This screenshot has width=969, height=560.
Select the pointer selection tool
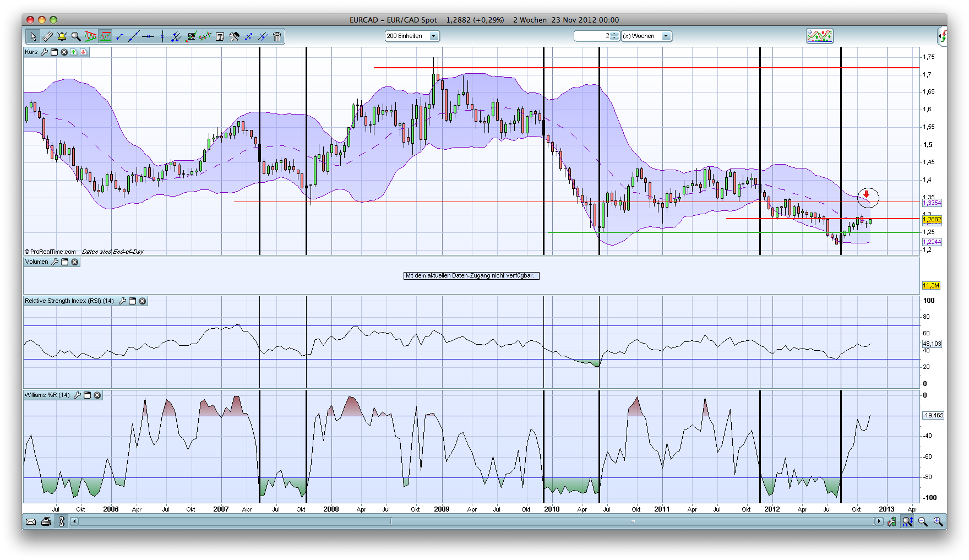point(34,36)
